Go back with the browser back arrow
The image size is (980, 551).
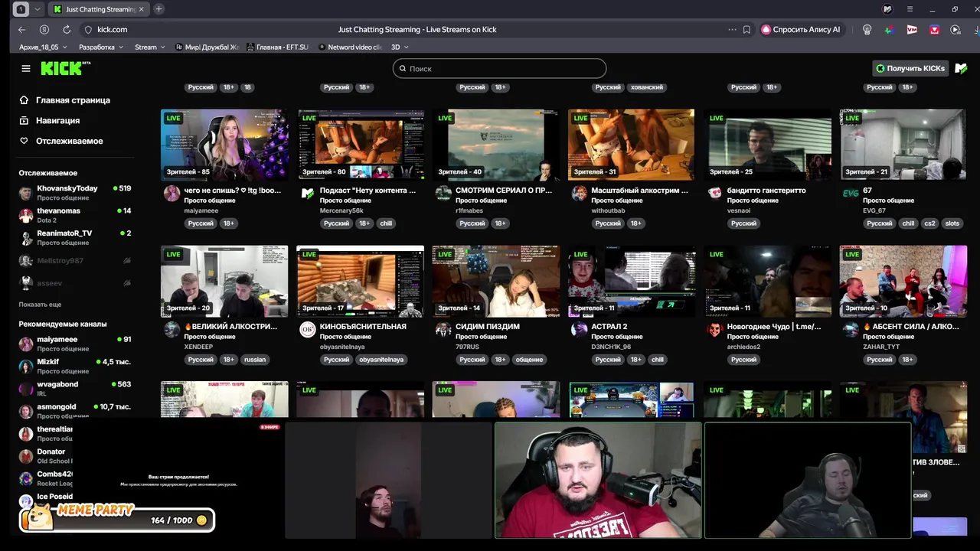click(x=21, y=29)
